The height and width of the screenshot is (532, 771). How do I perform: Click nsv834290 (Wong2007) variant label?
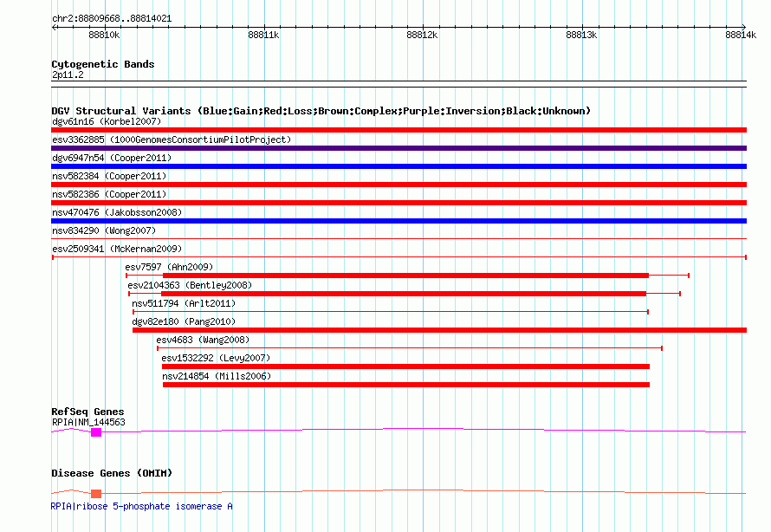click(x=103, y=230)
